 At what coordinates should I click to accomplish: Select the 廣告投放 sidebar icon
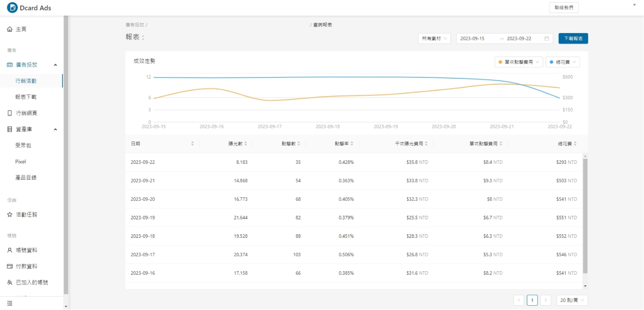pyautogui.click(x=10, y=65)
